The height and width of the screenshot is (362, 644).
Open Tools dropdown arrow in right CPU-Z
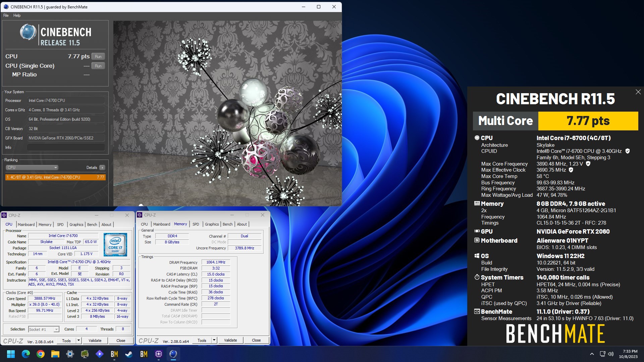tap(214, 341)
